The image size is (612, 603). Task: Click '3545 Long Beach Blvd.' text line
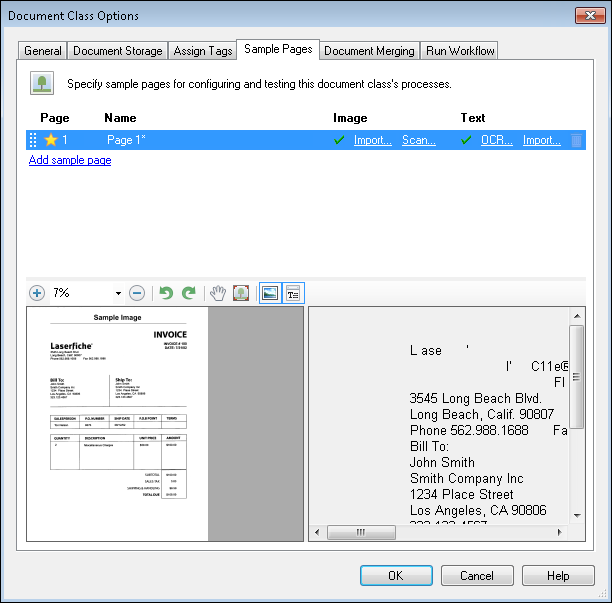475,398
